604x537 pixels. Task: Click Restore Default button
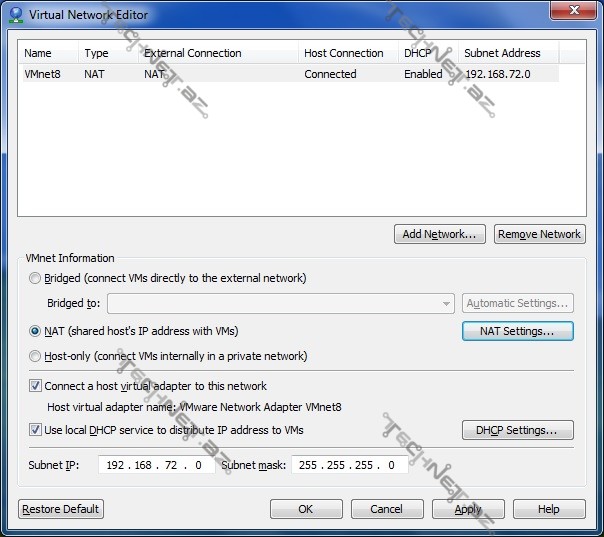coord(61,509)
